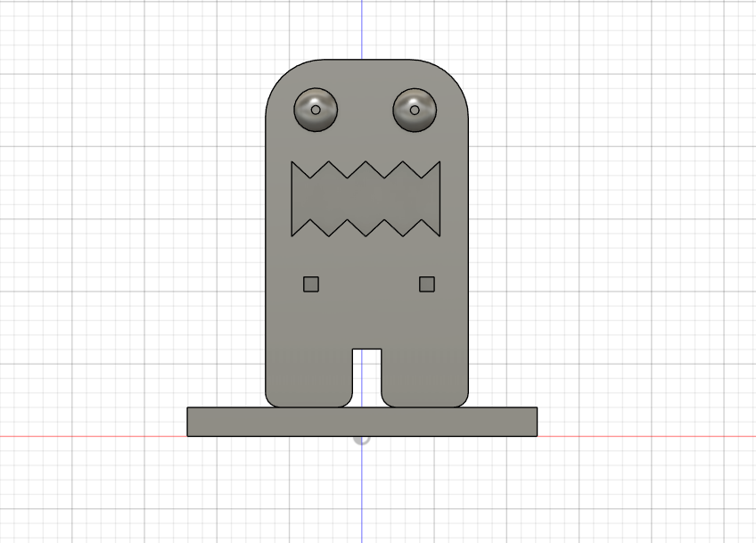Select the flat base plate
756x543 pixels.
pos(446,422)
